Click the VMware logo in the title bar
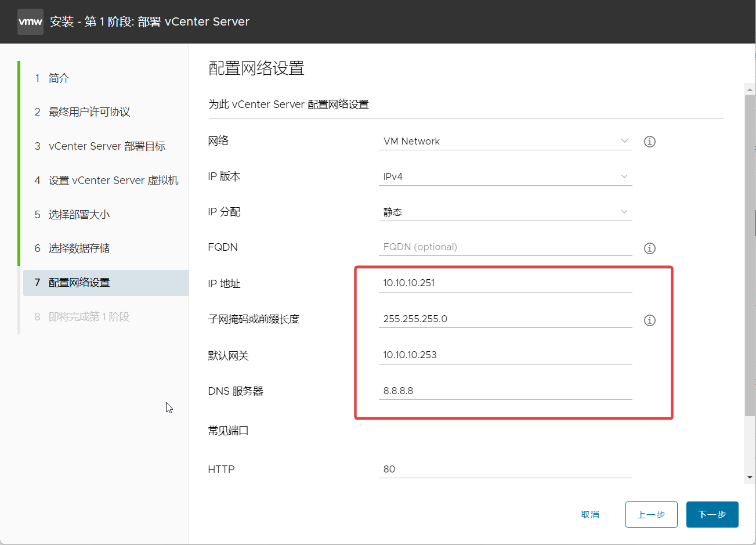Viewport: 756px width, 545px height. coord(30,21)
